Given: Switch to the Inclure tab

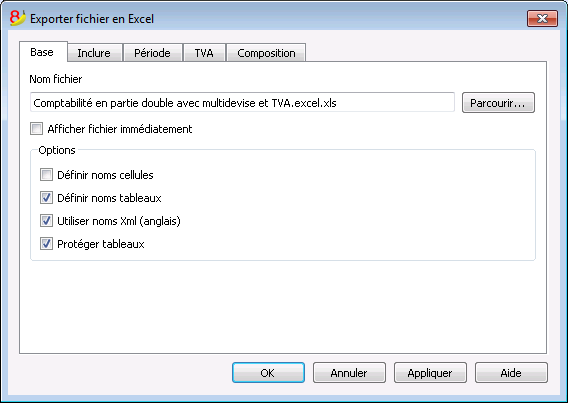Looking at the screenshot, I should [94, 53].
